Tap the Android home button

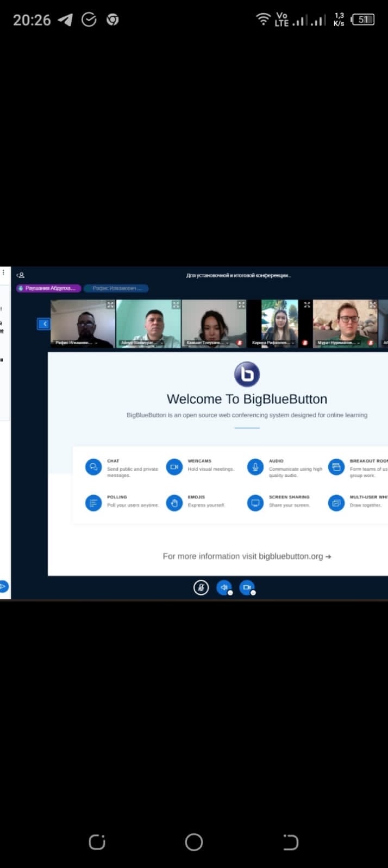click(x=194, y=842)
